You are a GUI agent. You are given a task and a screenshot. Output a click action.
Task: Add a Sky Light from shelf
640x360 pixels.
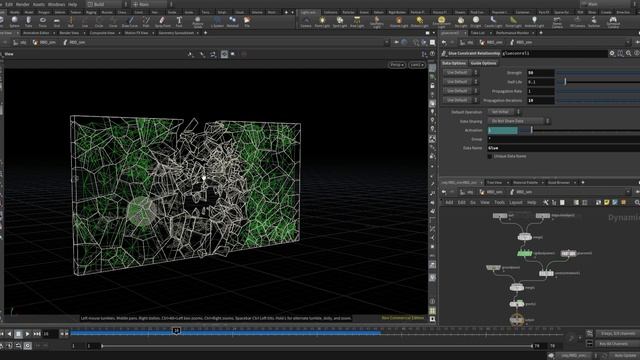tap(461, 22)
